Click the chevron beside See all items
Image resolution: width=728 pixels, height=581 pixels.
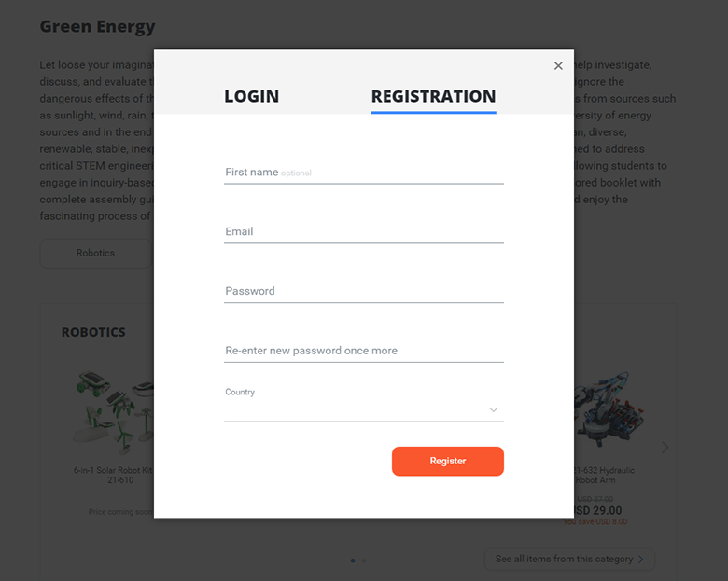(x=640, y=560)
